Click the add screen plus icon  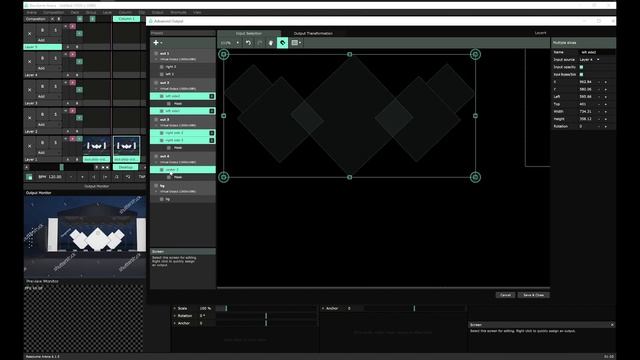156,42
